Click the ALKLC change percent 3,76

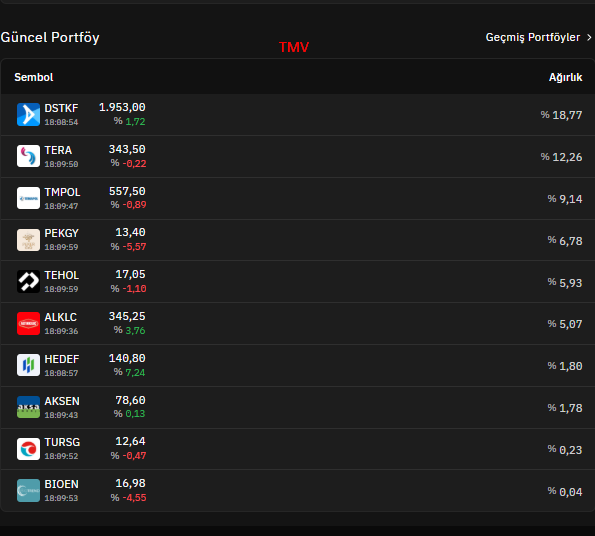click(135, 331)
